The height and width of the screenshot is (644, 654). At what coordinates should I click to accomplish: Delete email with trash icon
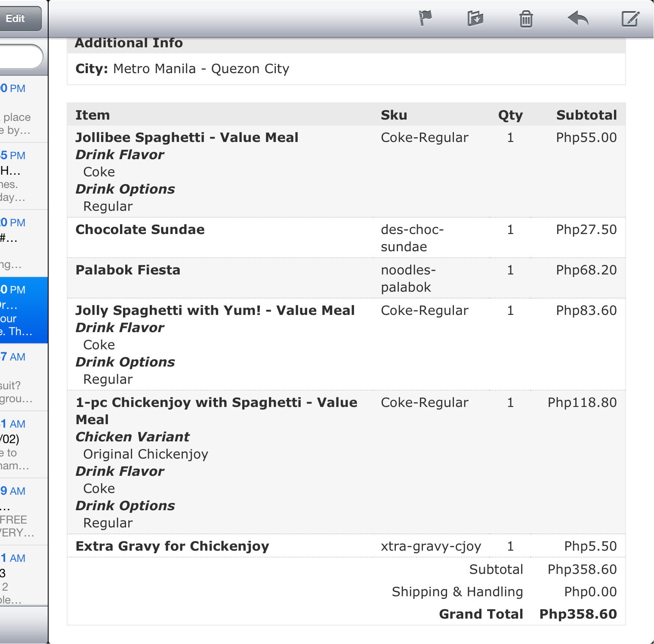(526, 19)
